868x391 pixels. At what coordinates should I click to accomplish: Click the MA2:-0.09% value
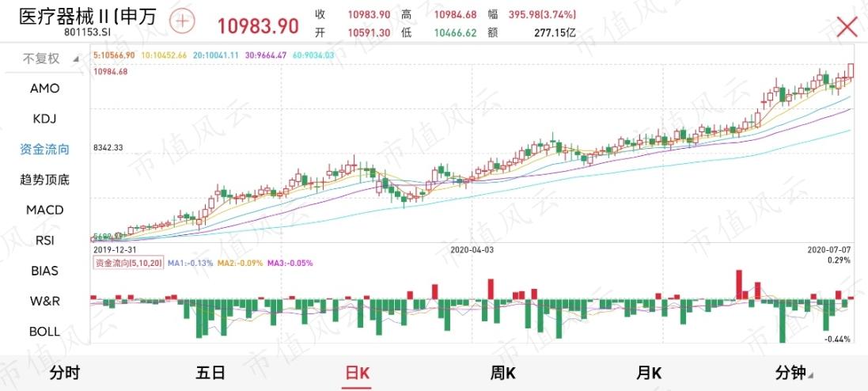[x=241, y=264]
